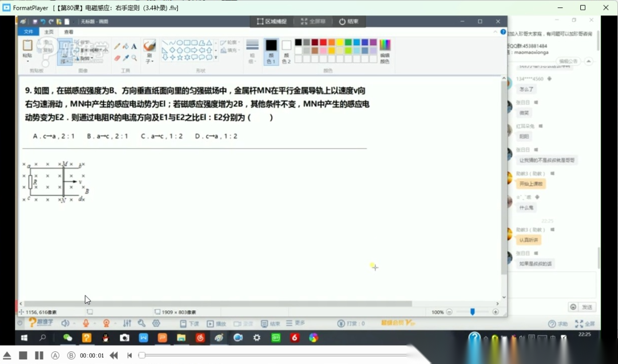Click the 编辑公告 edit announcement button
This screenshot has height=364, width=618.
point(569,61)
